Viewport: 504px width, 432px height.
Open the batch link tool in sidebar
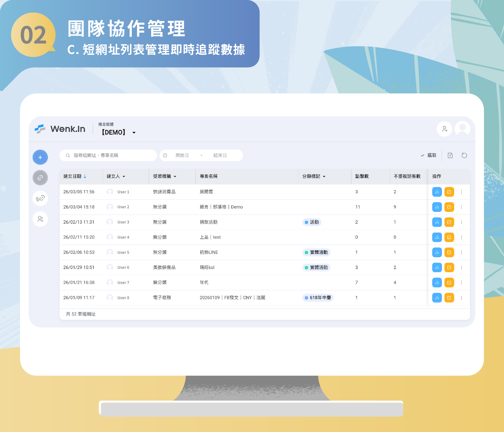tap(40, 198)
